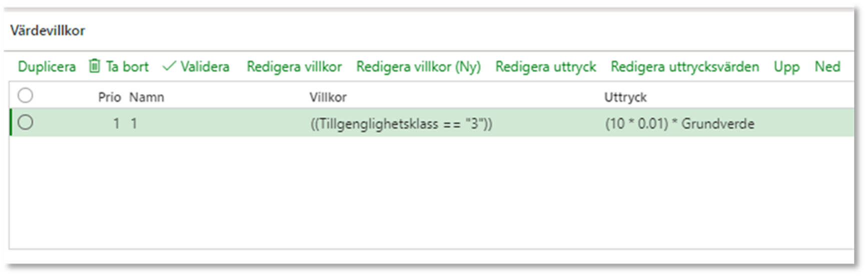Open Redigera uttrycksvärden
This screenshot has height=277, width=868.
point(685,66)
